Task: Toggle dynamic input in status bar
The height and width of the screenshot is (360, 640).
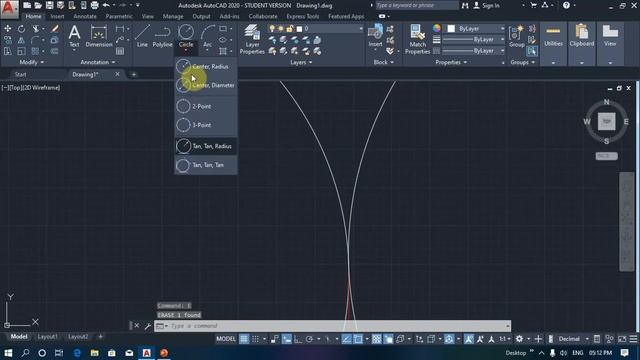Action: 287,339
